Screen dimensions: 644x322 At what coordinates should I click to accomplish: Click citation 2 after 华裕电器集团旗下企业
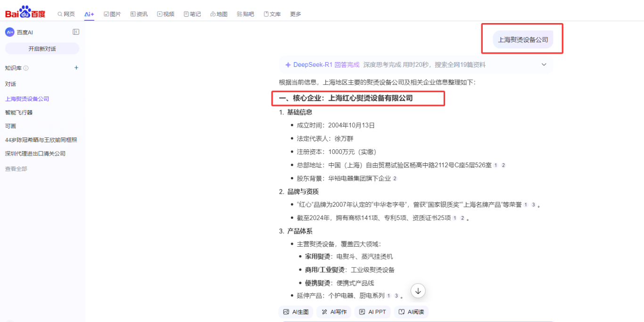click(x=395, y=178)
